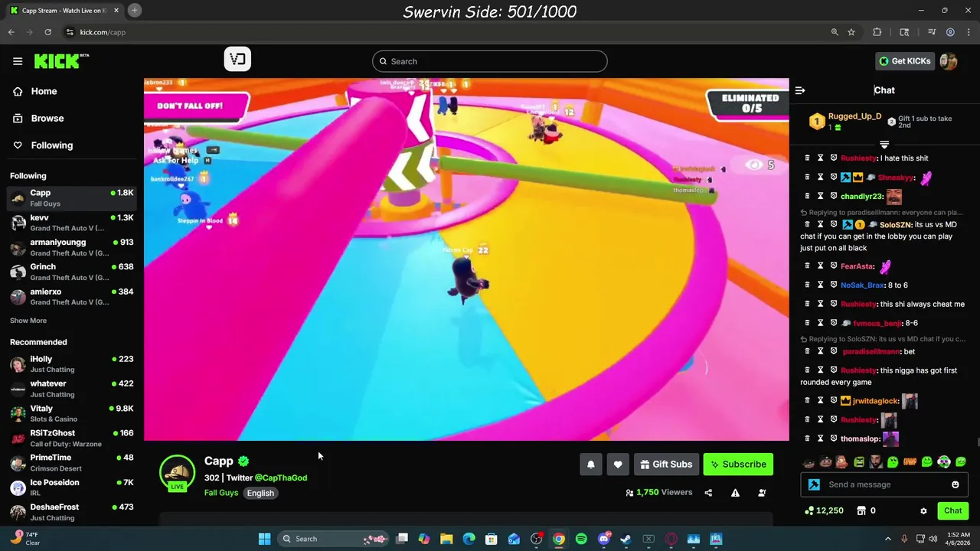Screen dimensions: 980x551
Task: Click the video player stream
Action: pos(466,259)
